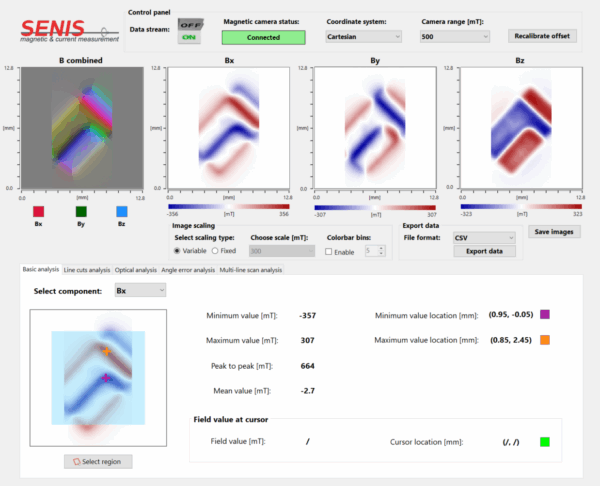The height and width of the screenshot is (486, 600).
Task: Click the magenta minimum marker on preview
Action: pyautogui.click(x=105, y=377)
